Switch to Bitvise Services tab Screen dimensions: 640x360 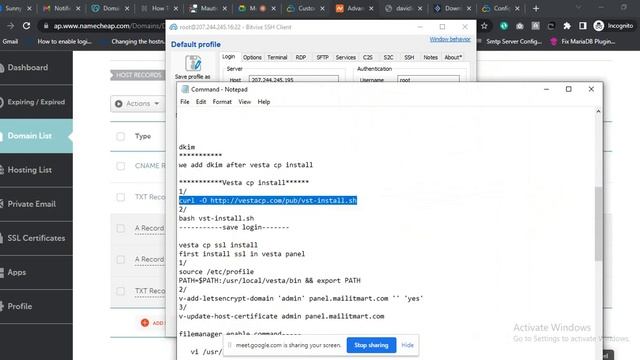[346, 58]
